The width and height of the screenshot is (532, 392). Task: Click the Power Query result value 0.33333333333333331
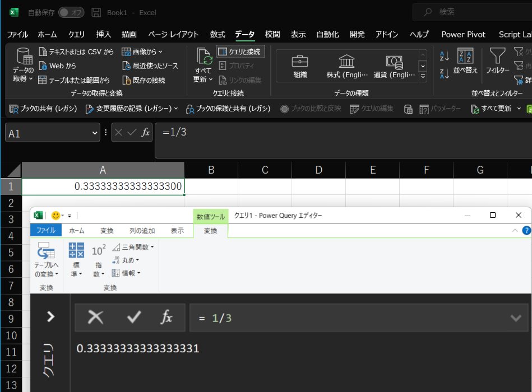138,348
